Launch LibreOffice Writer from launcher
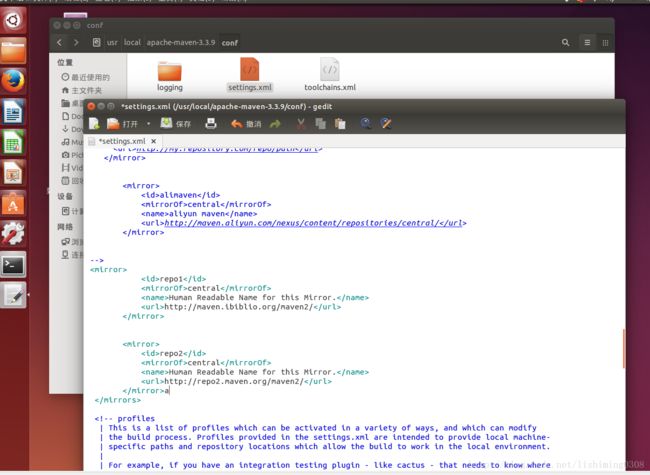Screen dimensions: 650x475 click(x=13, y=111)
